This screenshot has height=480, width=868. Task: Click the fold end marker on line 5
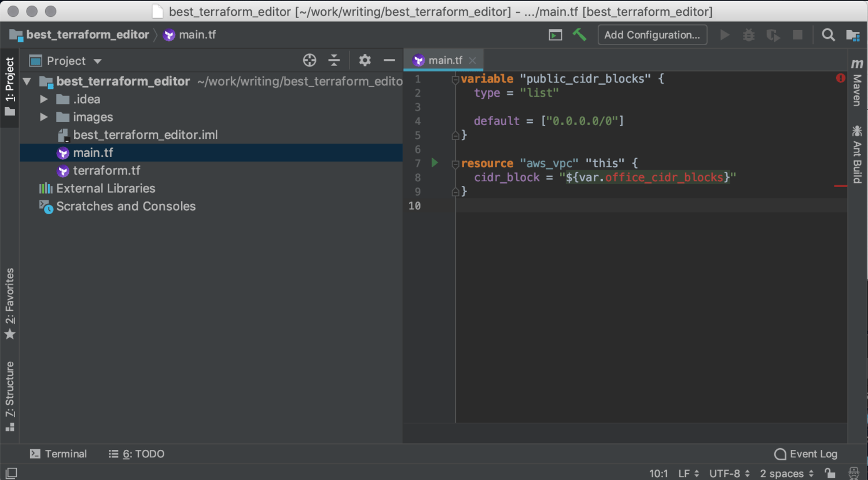[x=455, y=135]
